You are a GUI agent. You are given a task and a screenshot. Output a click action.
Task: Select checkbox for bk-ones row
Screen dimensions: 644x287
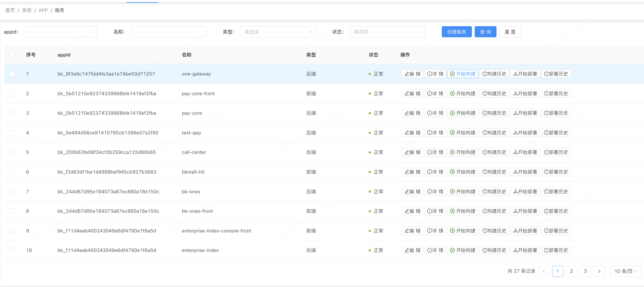(x=12, y=191)
